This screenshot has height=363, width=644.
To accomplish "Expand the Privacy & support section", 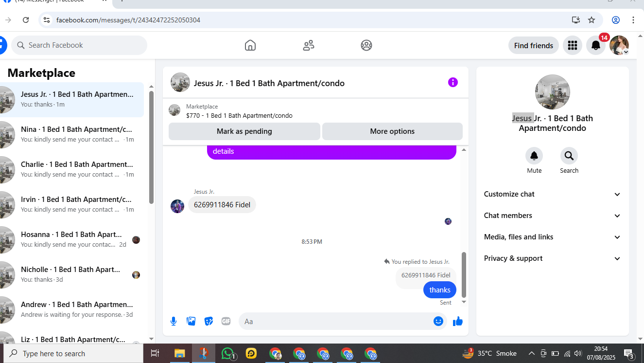I will tap(553, 258).
